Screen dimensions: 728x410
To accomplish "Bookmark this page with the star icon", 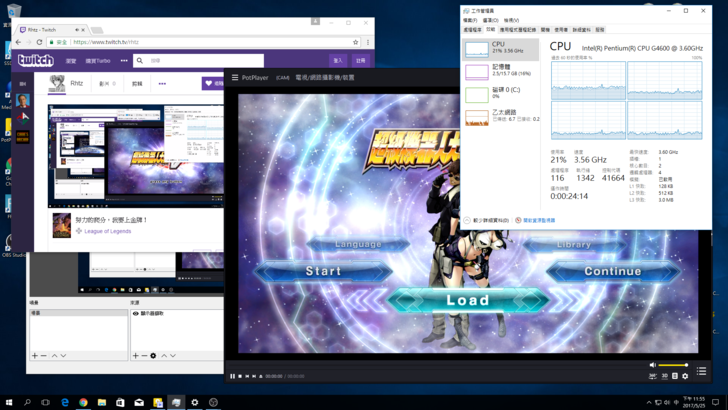I will point(355,42).
